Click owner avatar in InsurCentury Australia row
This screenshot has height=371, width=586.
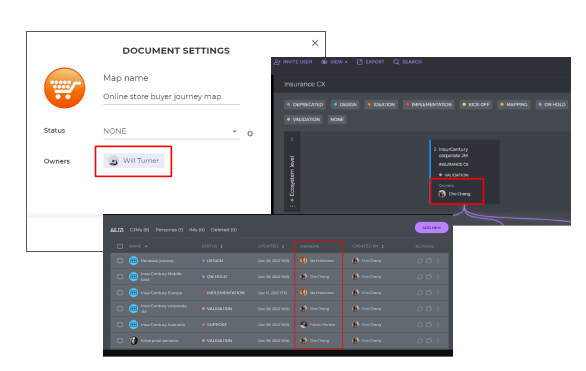(303, 325)
